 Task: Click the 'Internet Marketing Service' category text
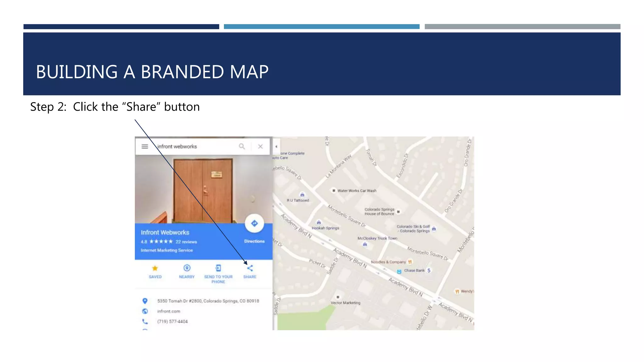(167, 250)
